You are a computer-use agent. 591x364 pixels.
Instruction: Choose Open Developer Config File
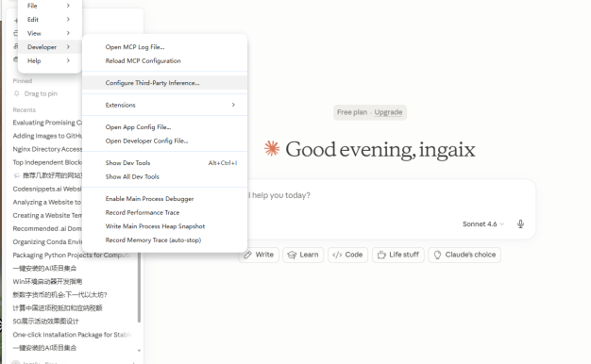tap(164, 141)
